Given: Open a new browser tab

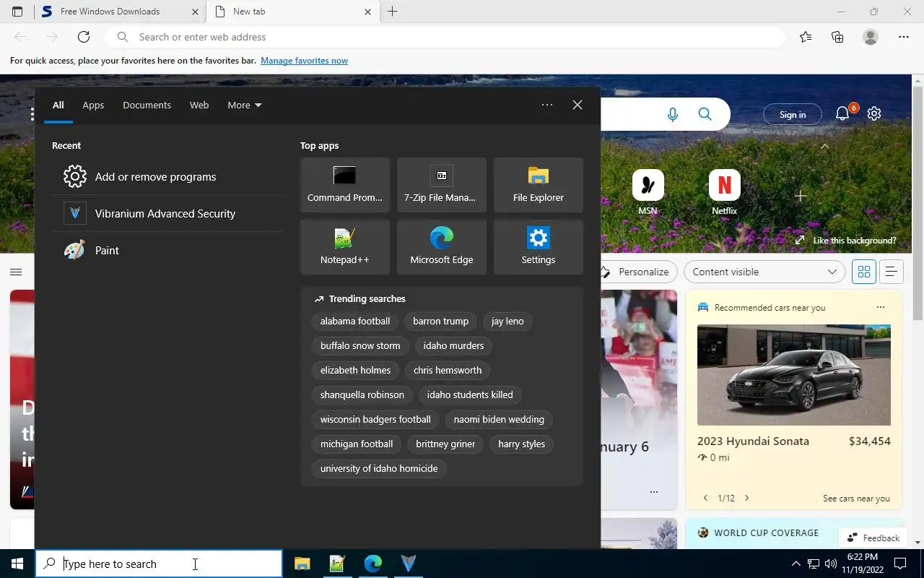Looking at the screenshot, I should [393, 12].
